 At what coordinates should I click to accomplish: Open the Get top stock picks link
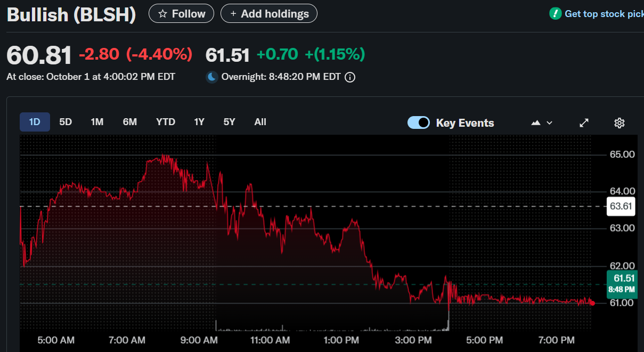pyautogui.click(x=604, y=14)
